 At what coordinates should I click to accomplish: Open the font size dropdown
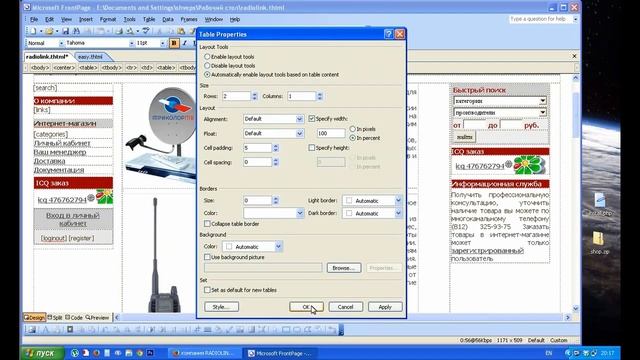[162, 43]
